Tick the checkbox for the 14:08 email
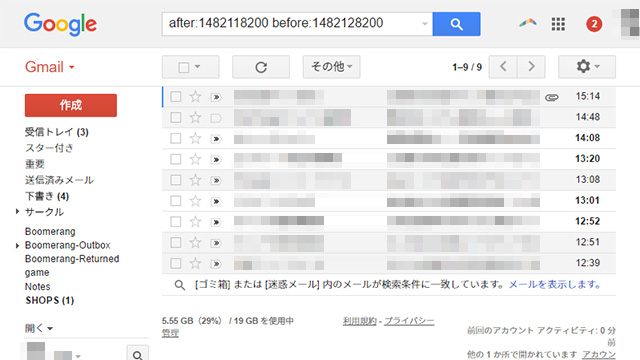 [x=176, y=138]
